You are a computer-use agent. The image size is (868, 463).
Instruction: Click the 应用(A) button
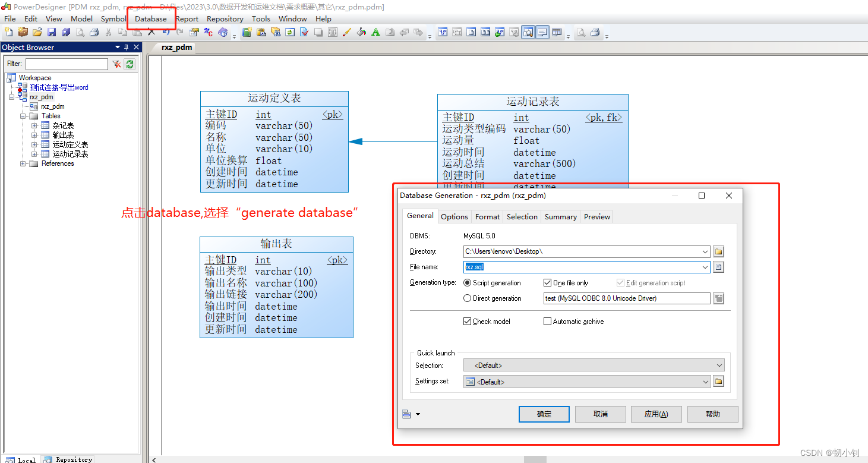[656, 414]
